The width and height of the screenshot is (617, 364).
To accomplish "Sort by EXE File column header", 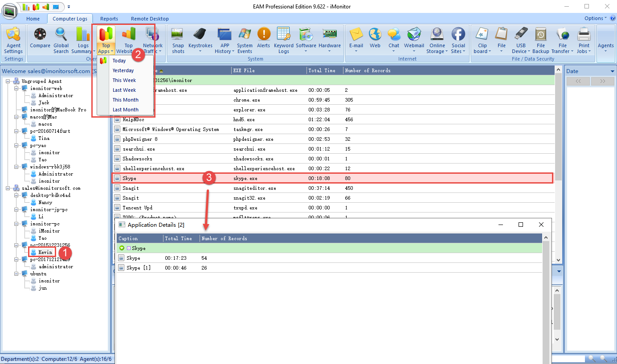I will coord(269,70).
